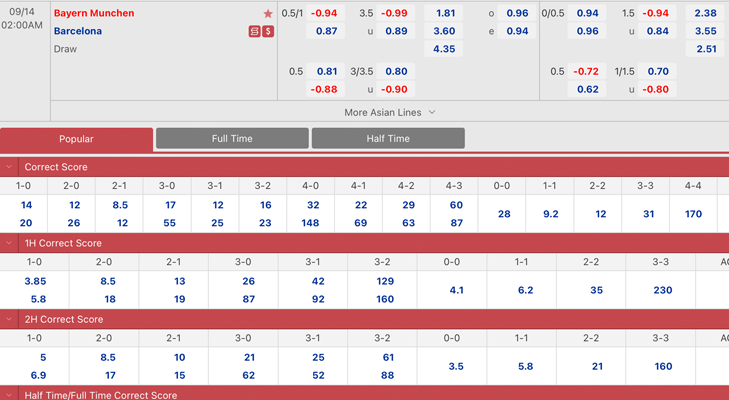Viewport: 729px width, 400px height.
Task: Toggle the Half Time/Full Time Correct Score chevron
Action: click(9, 395)
